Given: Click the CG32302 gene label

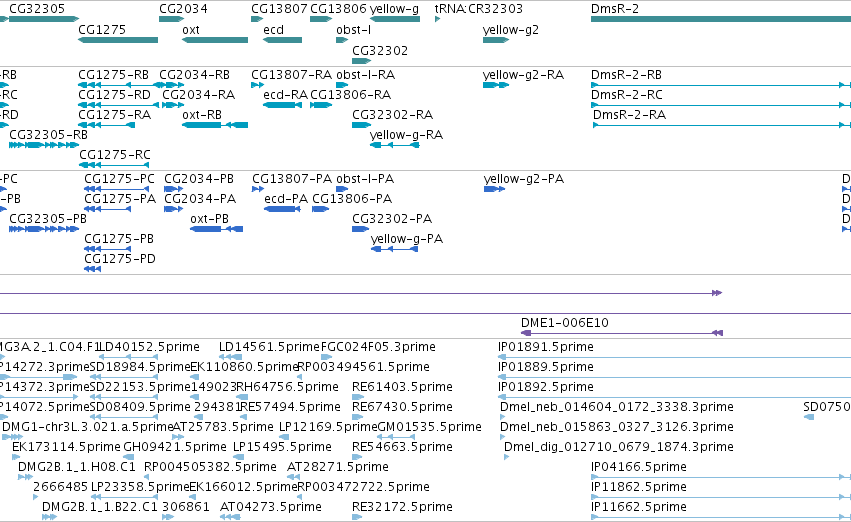Looking at the screenshot, I should coord(380,51).
